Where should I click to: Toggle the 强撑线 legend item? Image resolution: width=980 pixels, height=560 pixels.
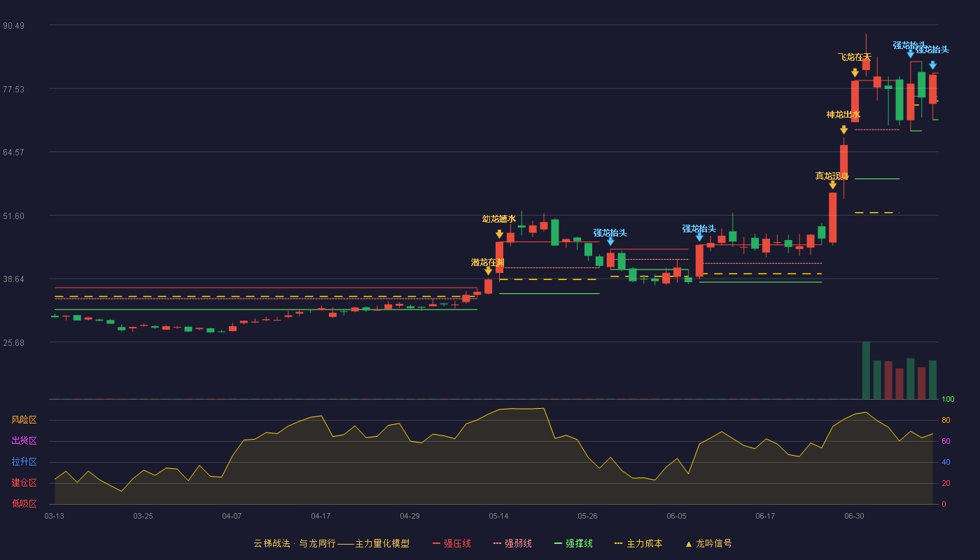(x=573, y=543)
